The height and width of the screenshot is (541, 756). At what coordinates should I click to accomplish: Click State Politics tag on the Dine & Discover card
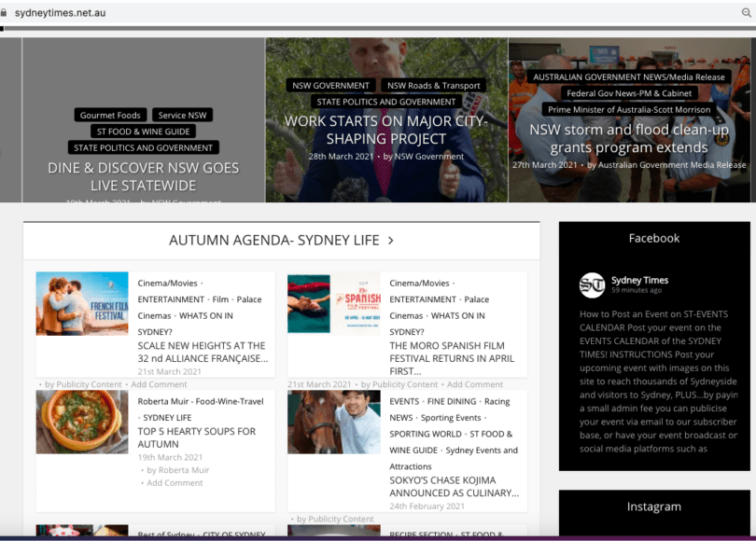tap(143, 148)
